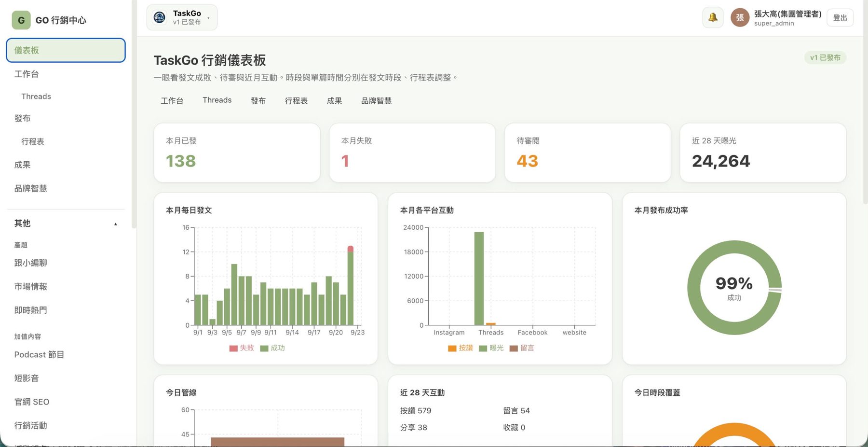Select 儀表板 in the sidebar
The height and width of the screenshot is (447, 868).
click(66, 50)
